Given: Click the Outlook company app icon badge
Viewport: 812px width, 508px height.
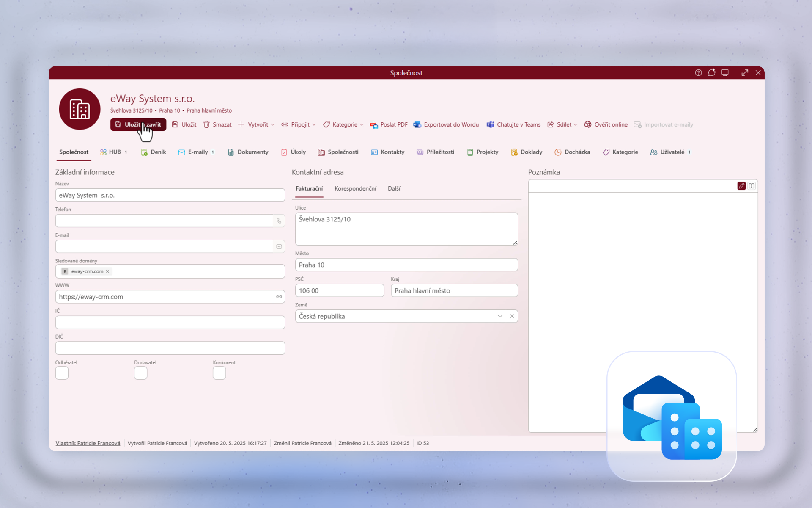Looking at the screenshot, I should tap(672, 417).
